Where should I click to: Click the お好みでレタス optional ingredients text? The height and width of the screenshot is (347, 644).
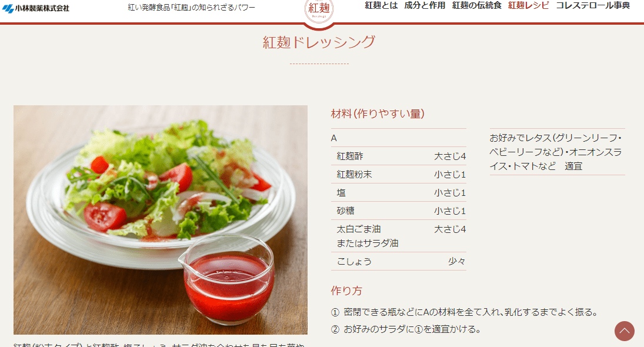[x=557, y=152]
